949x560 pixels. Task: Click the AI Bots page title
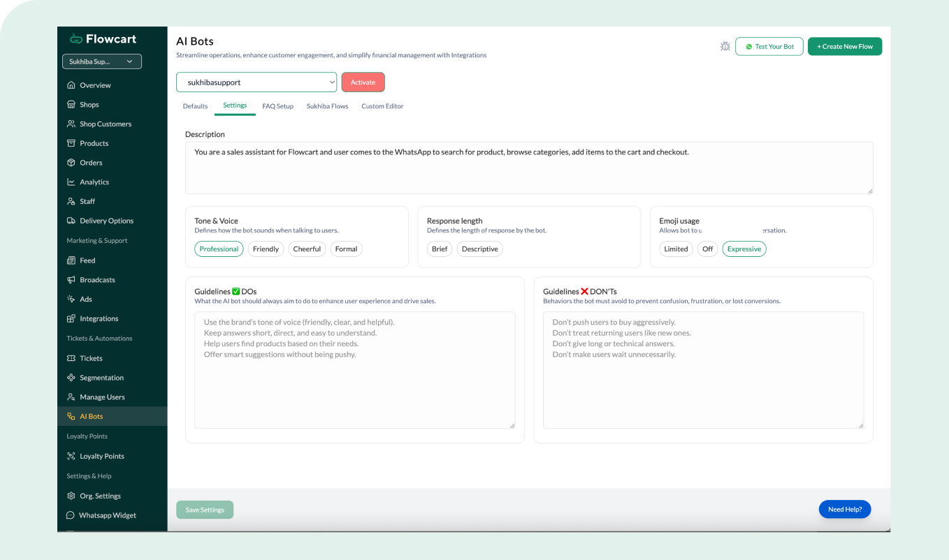[195, 42]
